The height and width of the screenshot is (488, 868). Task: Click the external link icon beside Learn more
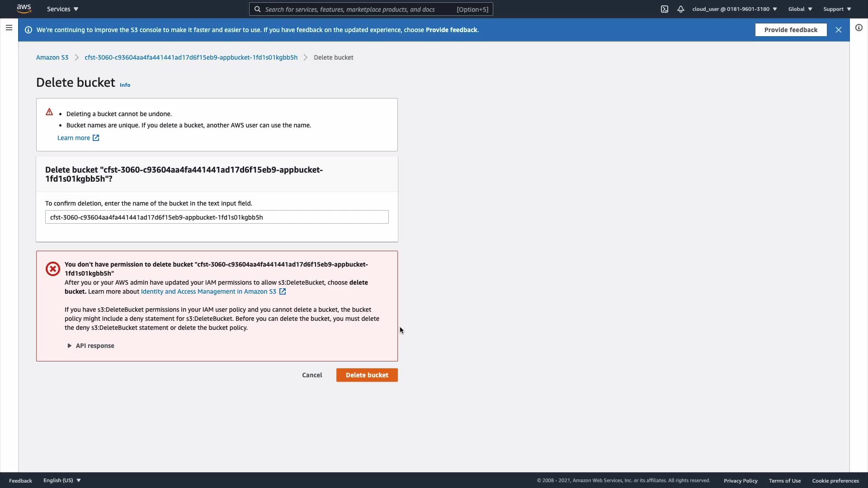[96, 138]
